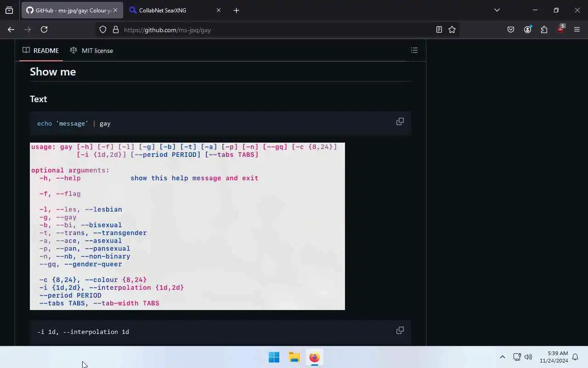This screenshot has height=368, width=588.
Task: Toggle reader view for the page
Action: click(439, 29)
